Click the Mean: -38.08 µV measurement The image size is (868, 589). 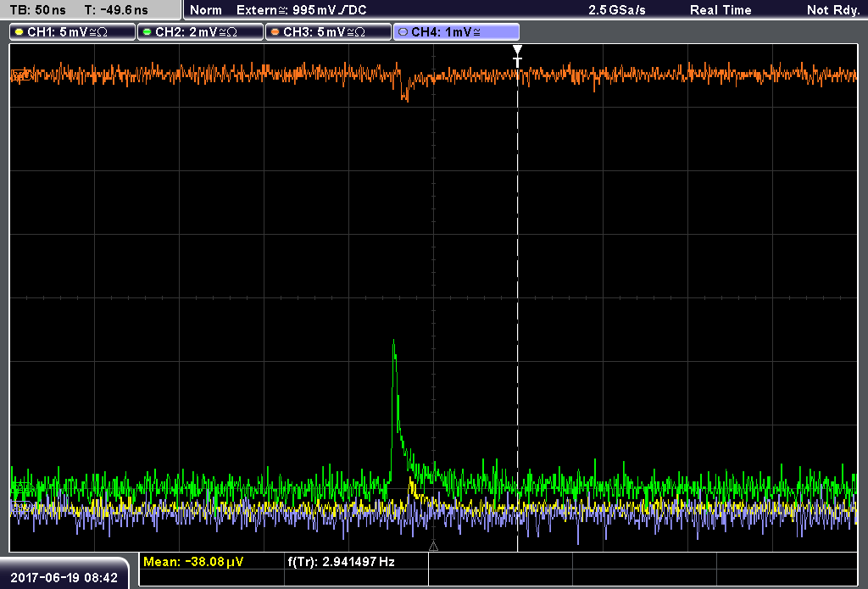[x=193, y=562]
